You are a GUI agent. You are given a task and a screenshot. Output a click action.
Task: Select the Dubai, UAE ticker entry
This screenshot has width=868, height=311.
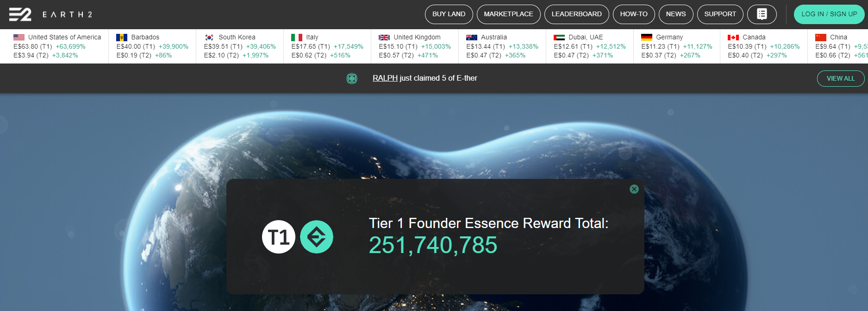[590, 46]
